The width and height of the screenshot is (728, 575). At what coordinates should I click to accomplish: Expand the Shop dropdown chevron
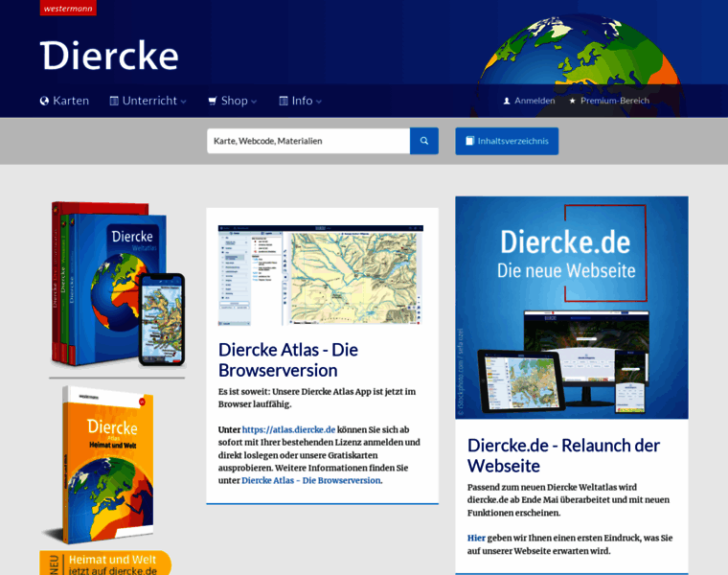[x=254, y=102]
